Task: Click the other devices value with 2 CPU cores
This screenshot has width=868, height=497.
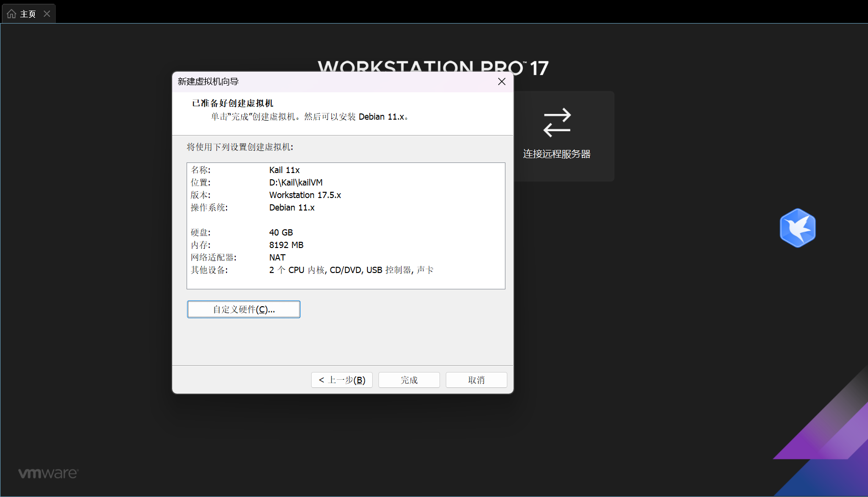Action: (x=351, y=270)
